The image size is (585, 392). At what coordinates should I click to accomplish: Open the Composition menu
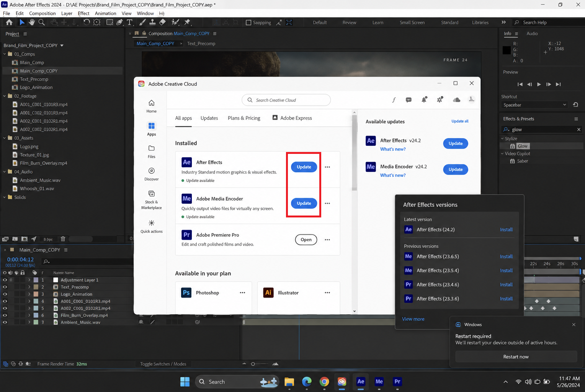click(x=42, y=13)
